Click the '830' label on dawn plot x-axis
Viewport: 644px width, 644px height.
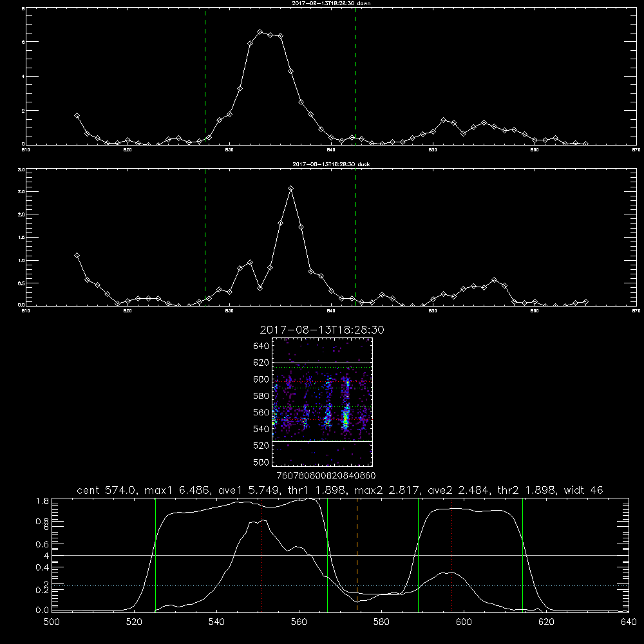tap(229, 150)
